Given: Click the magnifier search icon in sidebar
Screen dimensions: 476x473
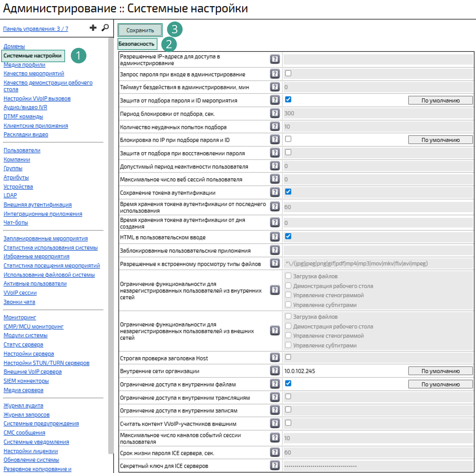Looking at the screenshot, I should (x=105, y=28).
